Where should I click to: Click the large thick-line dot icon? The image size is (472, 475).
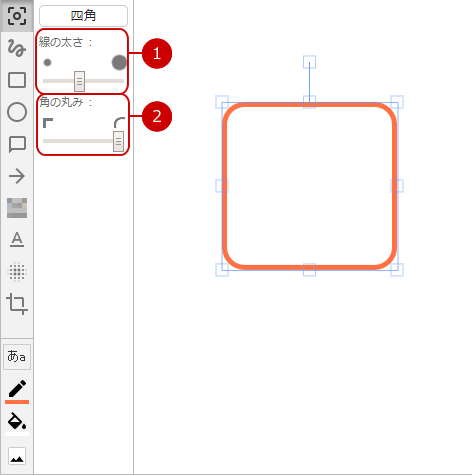click(x=119, y=62)
